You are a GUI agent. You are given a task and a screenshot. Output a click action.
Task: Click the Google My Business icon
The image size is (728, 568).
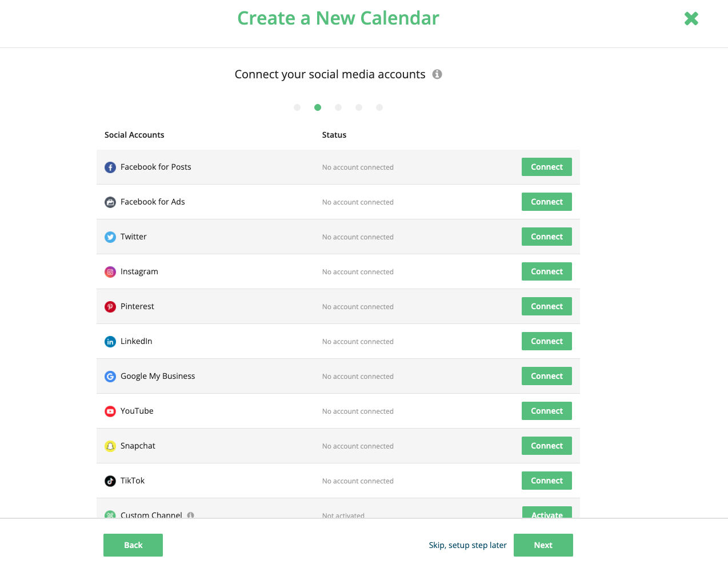(x=110, y=376)
